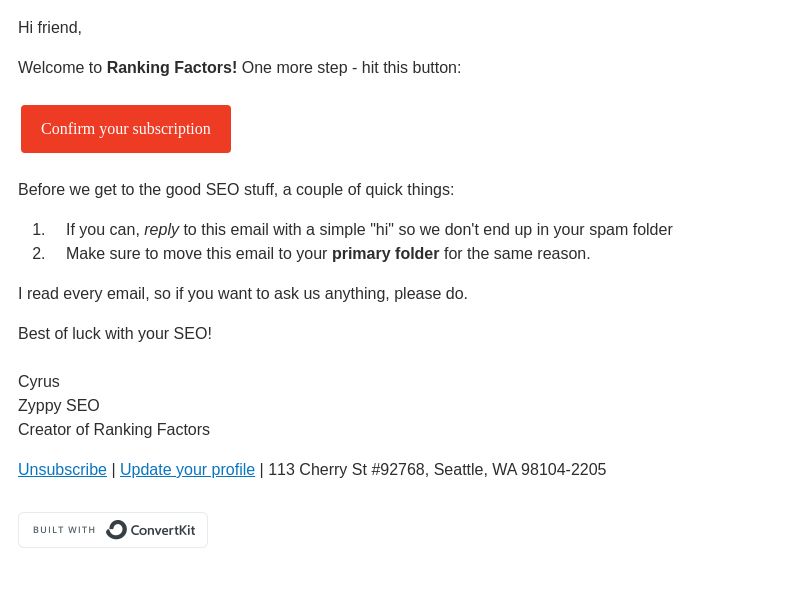Click the BUILT WITH label in badge
The height and width of the screenshot is (600, 800).
point(64,530)
